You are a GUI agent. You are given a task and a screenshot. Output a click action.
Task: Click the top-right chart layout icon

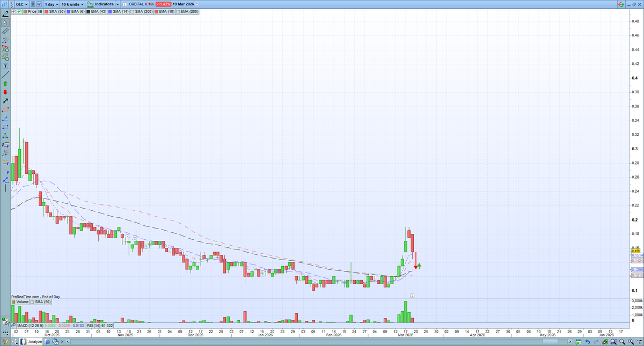[621, 4]
